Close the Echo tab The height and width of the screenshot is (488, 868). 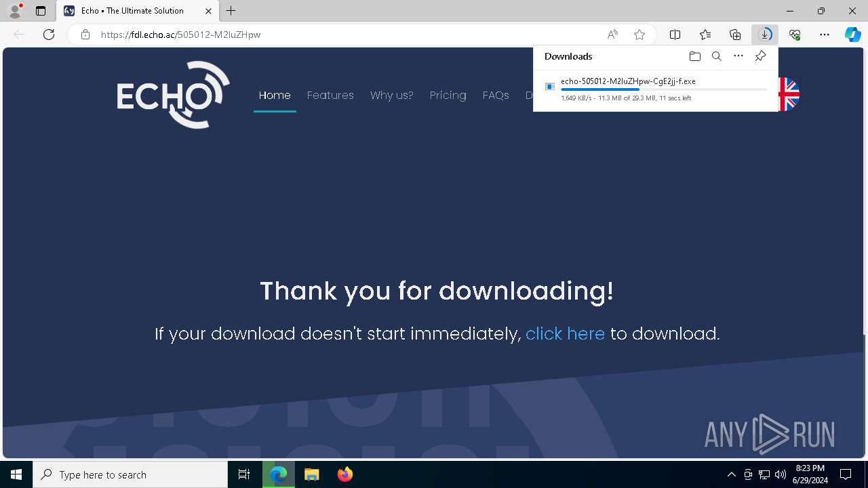(208, 11)
